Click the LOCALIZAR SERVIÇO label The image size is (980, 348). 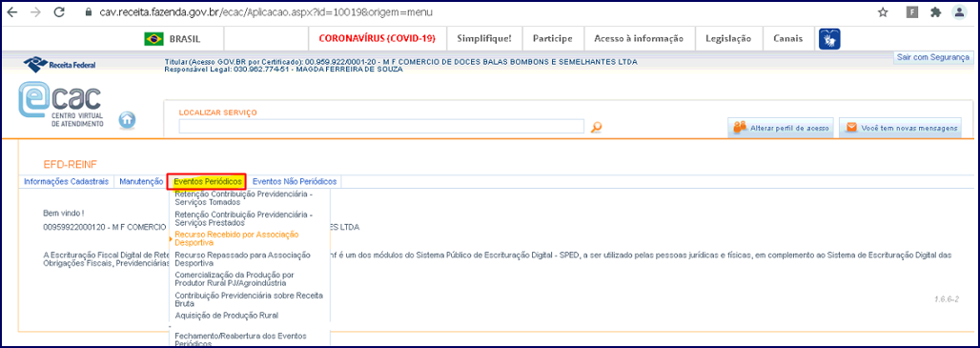click(218, 113)
